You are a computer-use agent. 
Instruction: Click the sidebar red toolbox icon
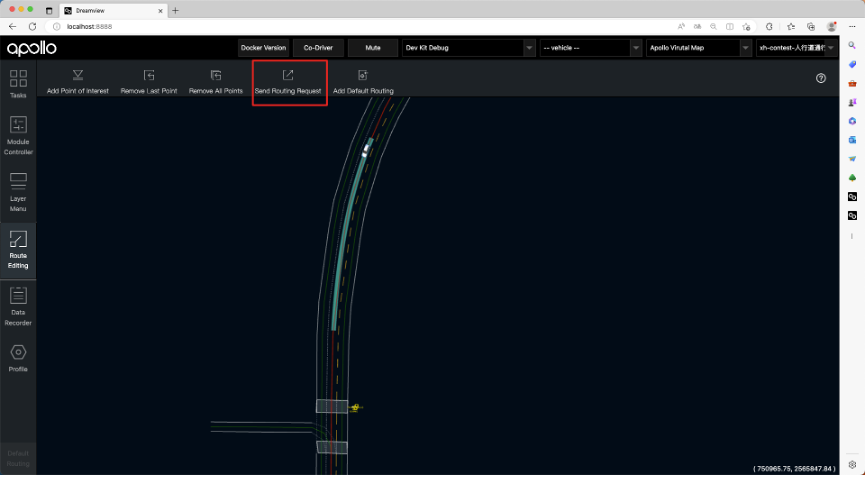click(852, 83)
